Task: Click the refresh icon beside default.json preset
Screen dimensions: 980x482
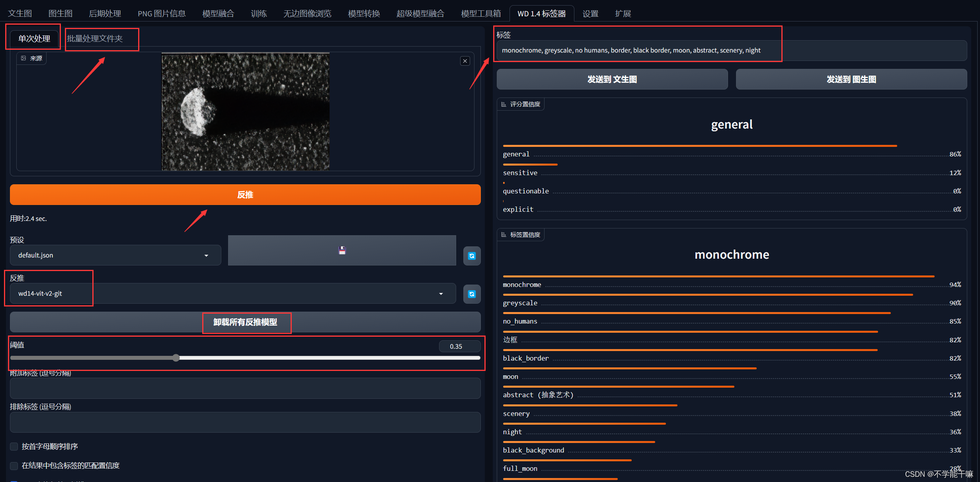Action: coord(472,256)
